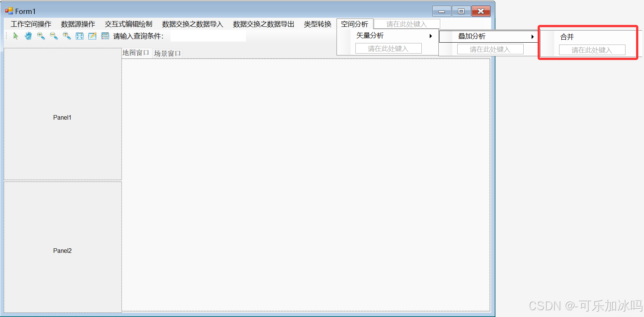Screen dimensions: 644x317
Task: Minimize the Form1 window
Action: (x=441, y=11)
